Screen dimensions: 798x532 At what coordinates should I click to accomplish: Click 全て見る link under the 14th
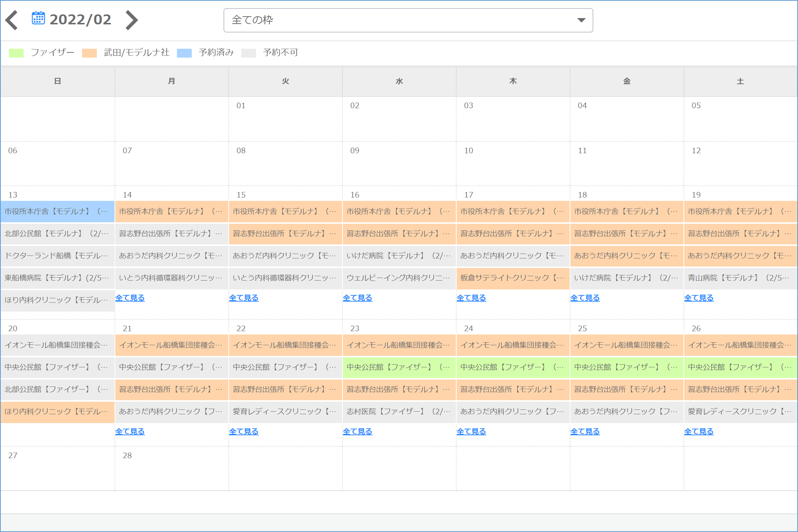(130, 298)
